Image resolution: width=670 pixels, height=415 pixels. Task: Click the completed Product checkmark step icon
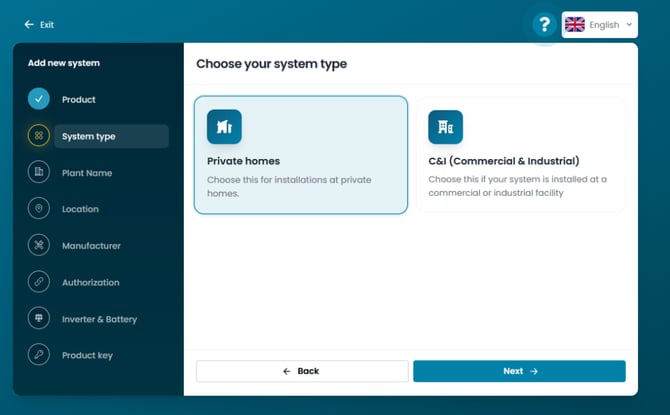coord(39,99)
